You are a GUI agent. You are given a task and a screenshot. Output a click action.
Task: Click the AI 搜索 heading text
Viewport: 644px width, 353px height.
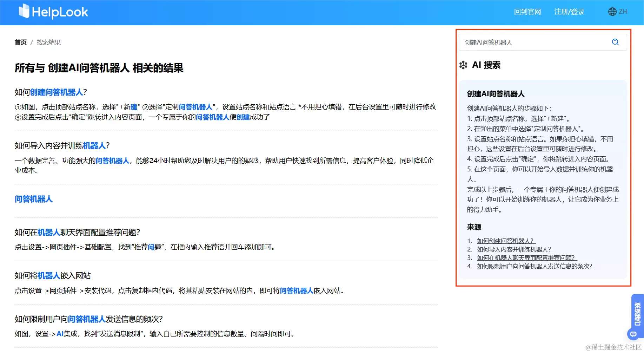pos(486,65)
